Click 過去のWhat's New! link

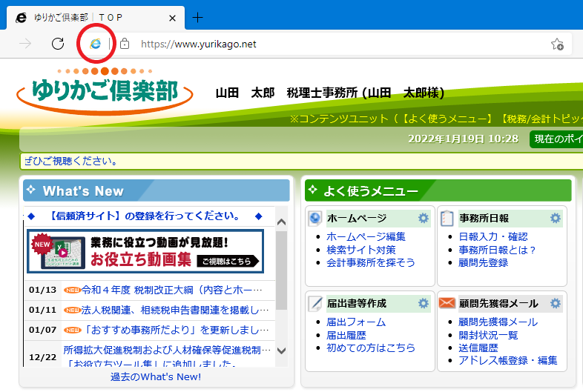coord(155,376)
